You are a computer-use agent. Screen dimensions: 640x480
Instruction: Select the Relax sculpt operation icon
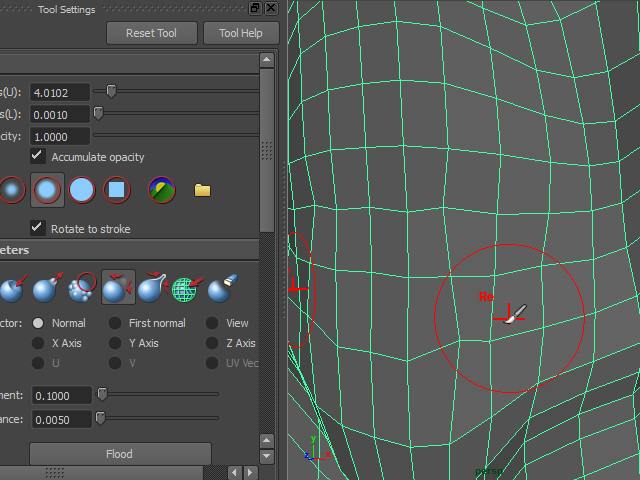pyautogui.click(x=118, y=289)
